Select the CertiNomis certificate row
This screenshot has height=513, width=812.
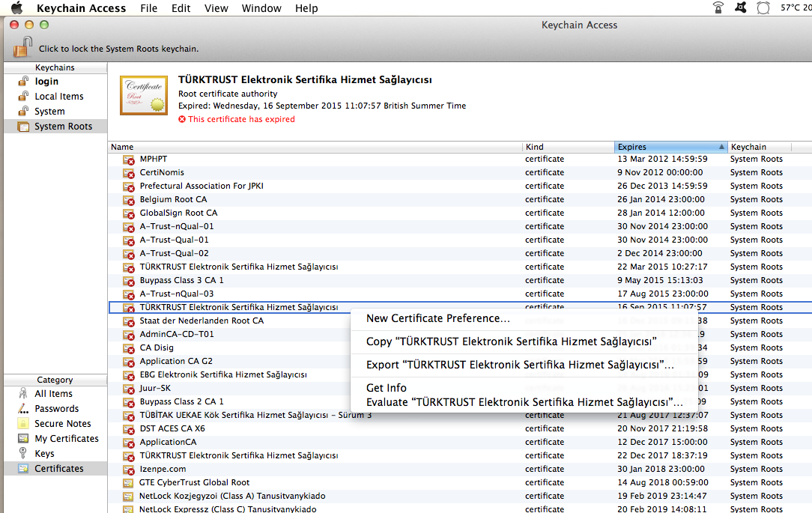[460, 173]
